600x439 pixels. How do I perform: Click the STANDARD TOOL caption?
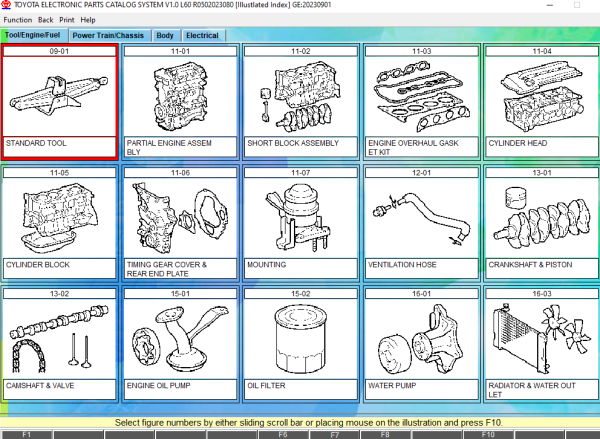tap(59, 147)
